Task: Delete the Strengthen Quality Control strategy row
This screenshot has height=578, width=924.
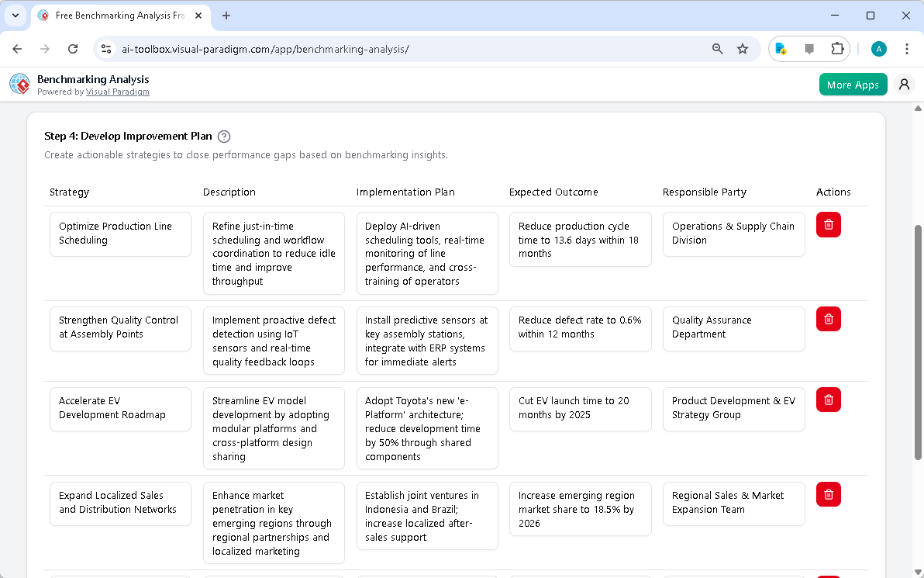Action: coord(828,318)
